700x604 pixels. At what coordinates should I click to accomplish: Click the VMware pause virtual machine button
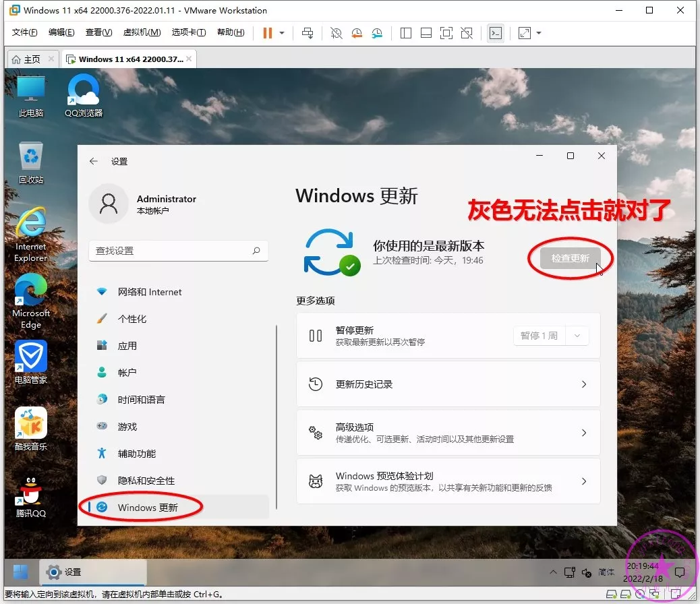click(268, 33)
